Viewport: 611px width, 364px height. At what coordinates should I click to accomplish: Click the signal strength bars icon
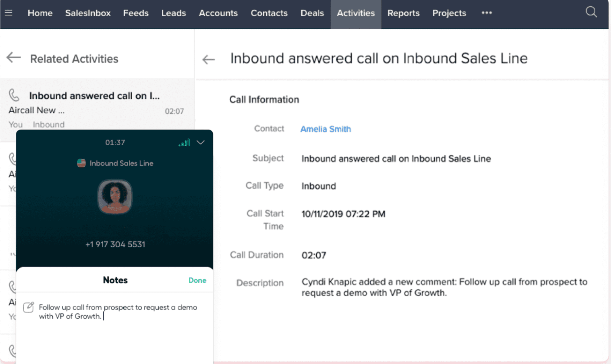point(184,142)
